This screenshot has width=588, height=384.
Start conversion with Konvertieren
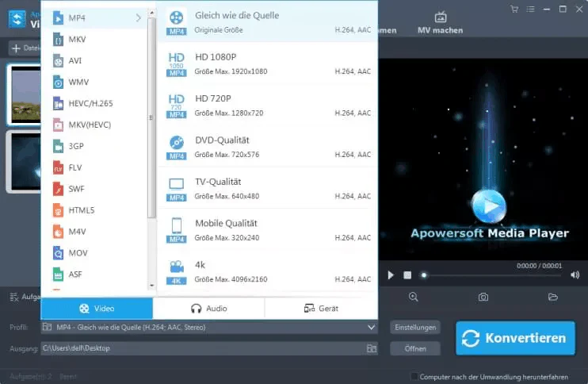(x=515, y=338)
